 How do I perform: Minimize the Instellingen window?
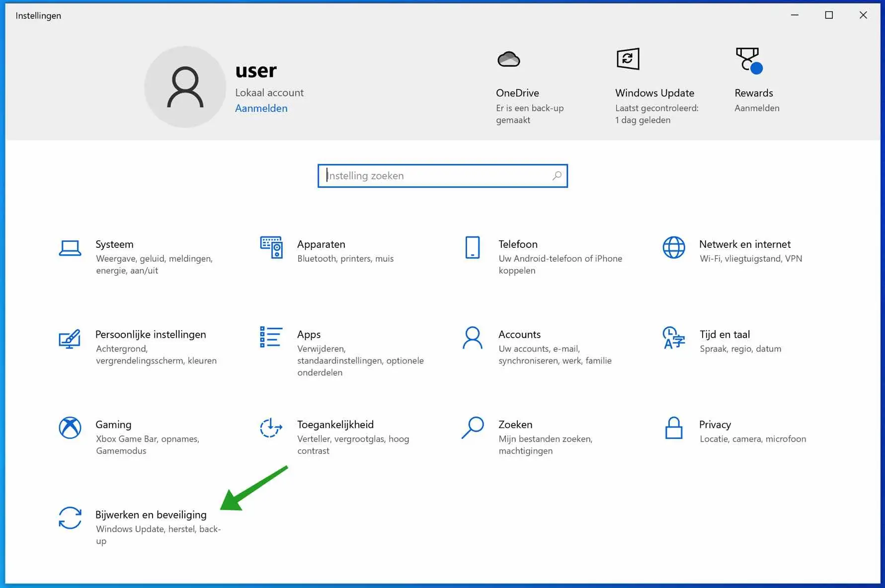click(x=795, y=15)
